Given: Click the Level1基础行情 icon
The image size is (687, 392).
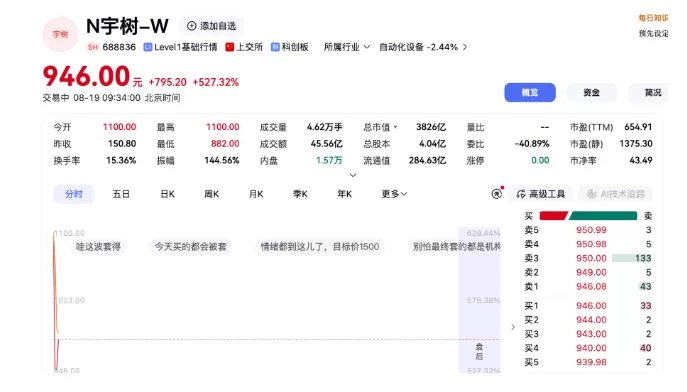Looking at the screenshot, I should point(148,47).
